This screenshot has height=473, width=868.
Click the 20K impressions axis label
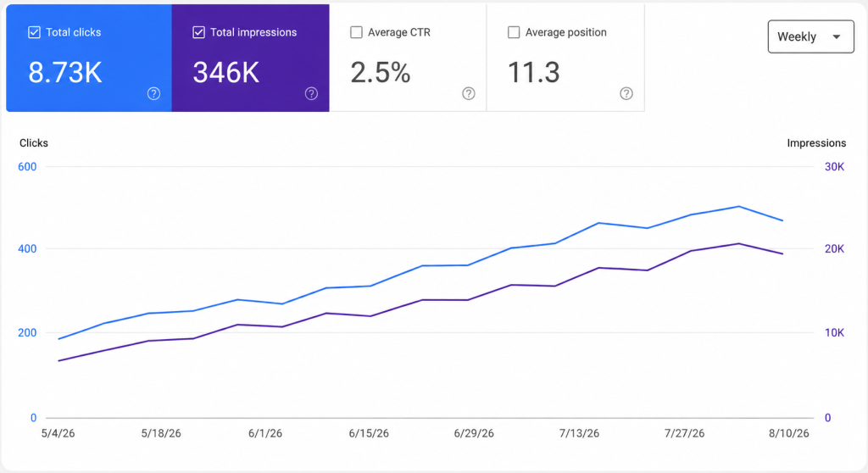pos(834,248)
